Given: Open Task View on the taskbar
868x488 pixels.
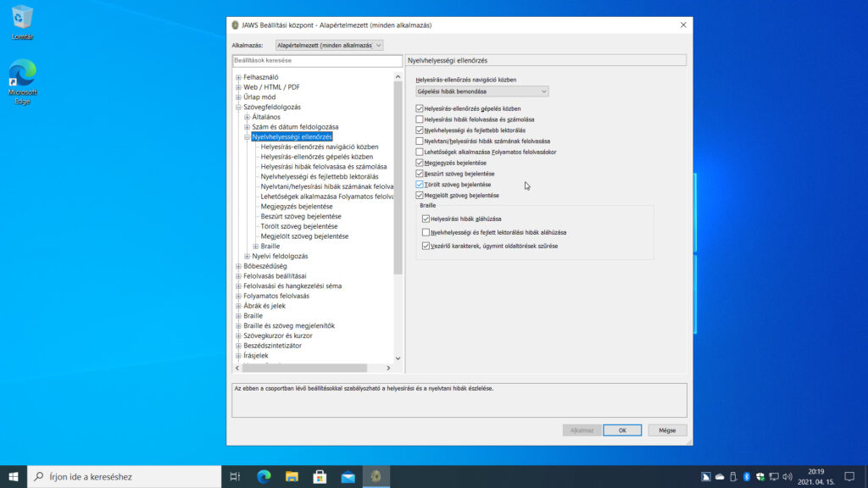Looking at the screenshot, I should coord(235,476).
